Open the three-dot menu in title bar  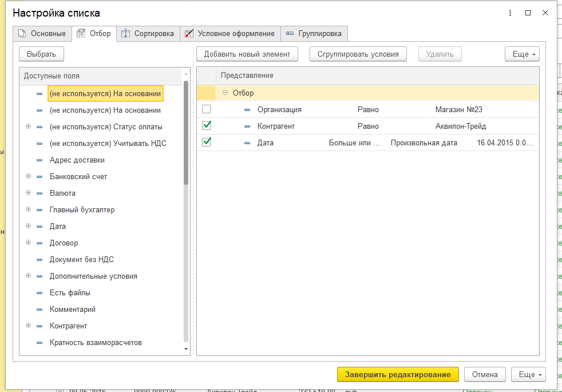click(510, 13)
